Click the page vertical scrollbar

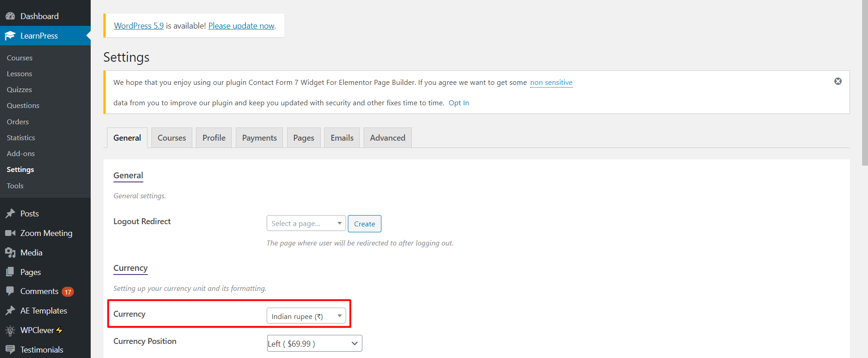coord(864,83)
